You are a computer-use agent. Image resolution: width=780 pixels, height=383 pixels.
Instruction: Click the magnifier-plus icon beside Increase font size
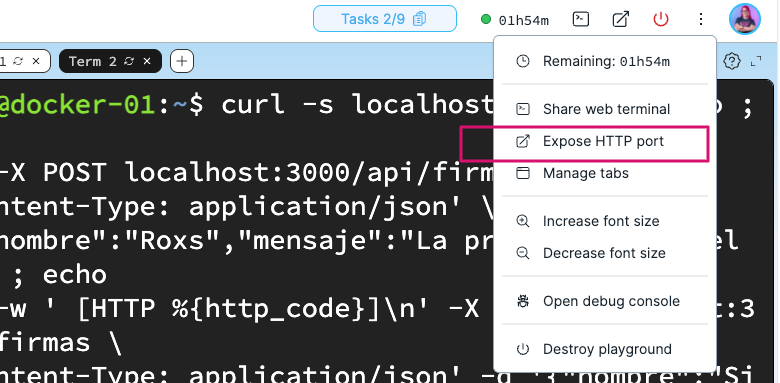pyautogui.click(x=522, y=221)
